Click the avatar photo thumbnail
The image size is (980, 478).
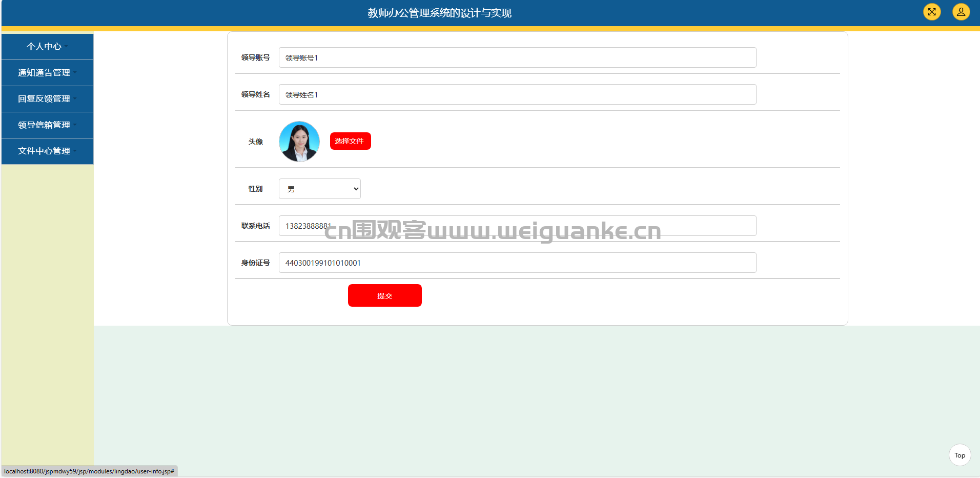[x=299, y=142]
